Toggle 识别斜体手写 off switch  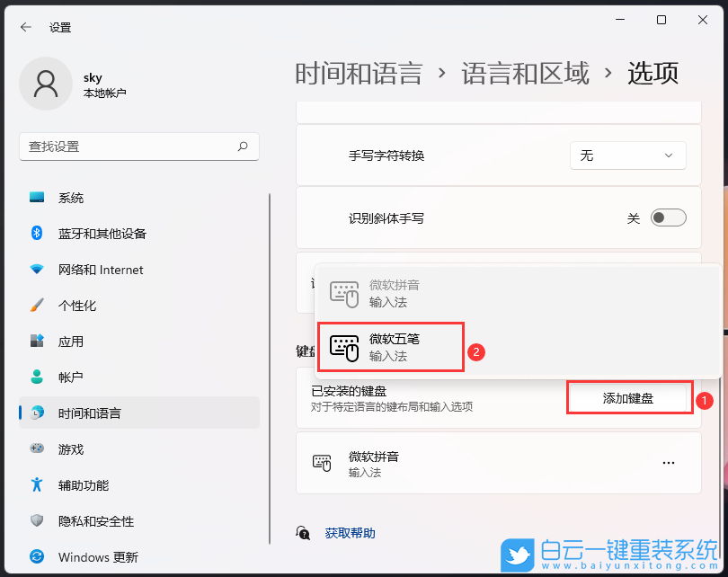[667, 217]
